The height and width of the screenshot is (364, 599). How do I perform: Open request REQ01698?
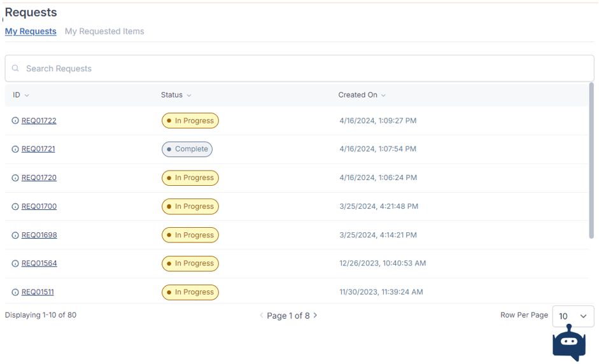click(x=39, y=235)
